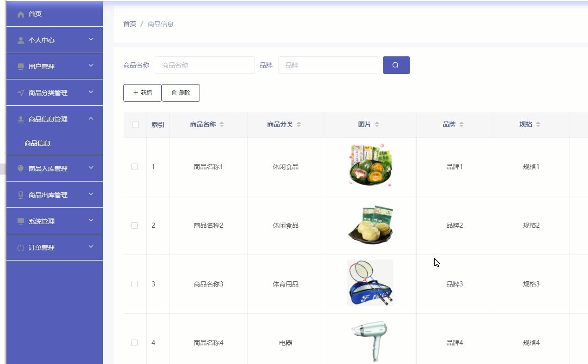Check the select-all checkbox in the table header
The image size is (588, 364).
(x=134, y=124)
